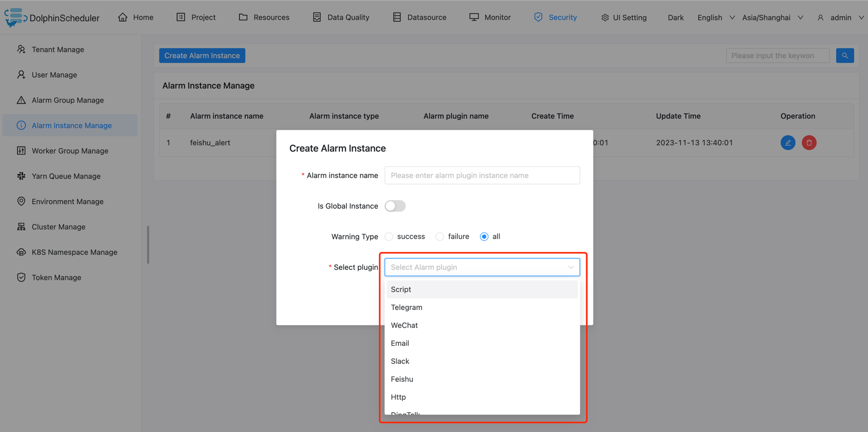Click the blue search magnifier icon
Image resolution: width=868 pixels, height=432 pixels.
point(845,55)
